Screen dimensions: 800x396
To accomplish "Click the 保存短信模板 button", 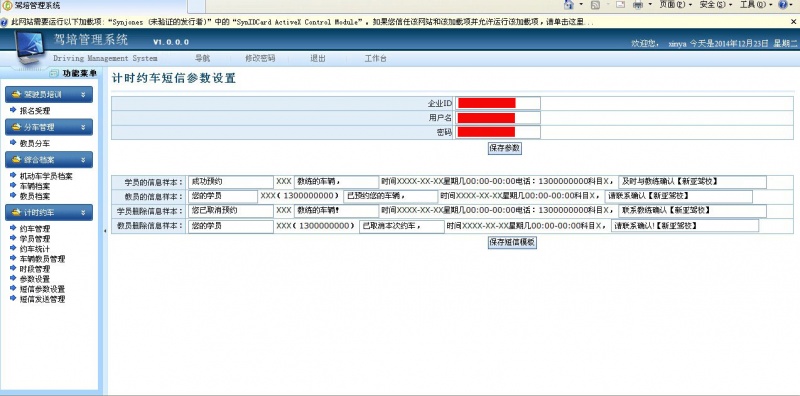I will [x=512, y=242].
